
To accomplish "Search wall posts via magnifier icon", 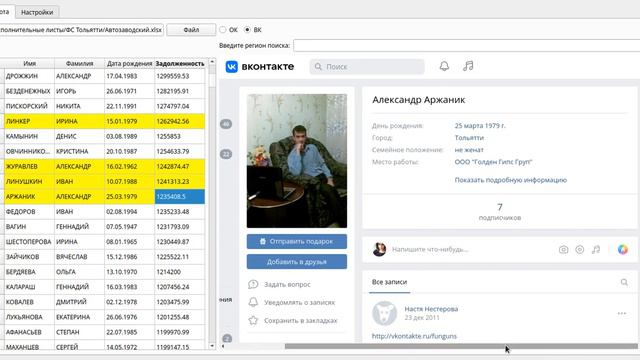I will (624, 282).
